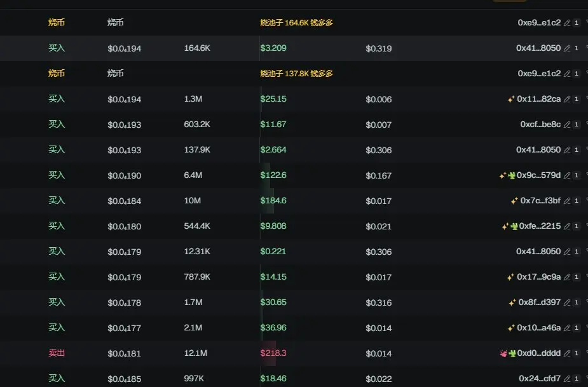Click the sparkle icon before 0x17...9c9a
The width and height of the screenshot is (588, 387).
pyautogui.click(x=510, y=277)
